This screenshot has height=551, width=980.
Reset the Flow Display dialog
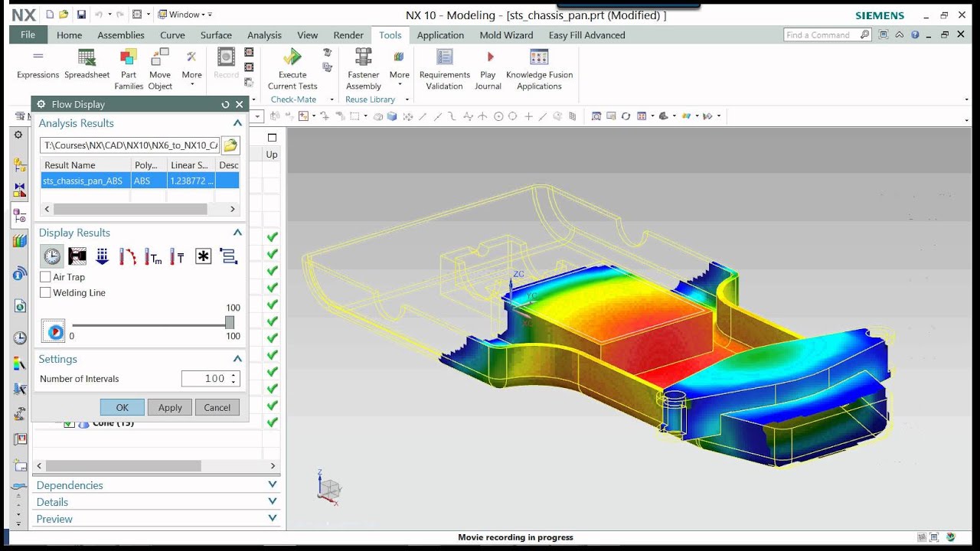click(225, 105)
